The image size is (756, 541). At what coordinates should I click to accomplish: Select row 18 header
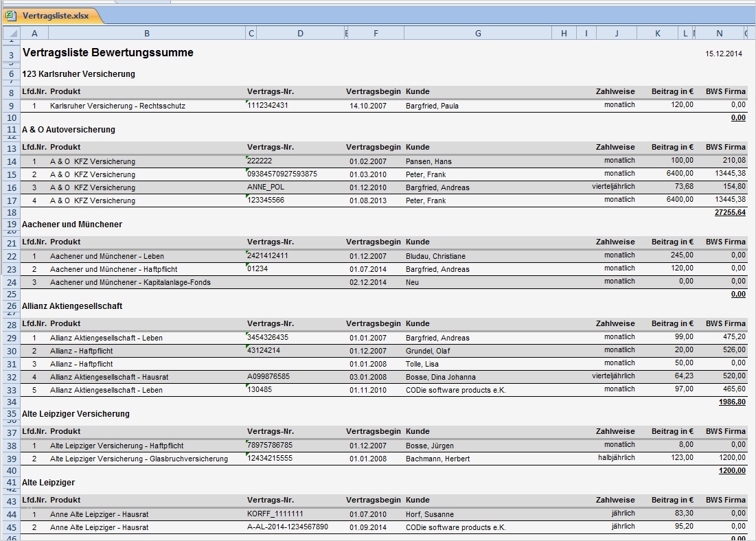coord(12,213)
